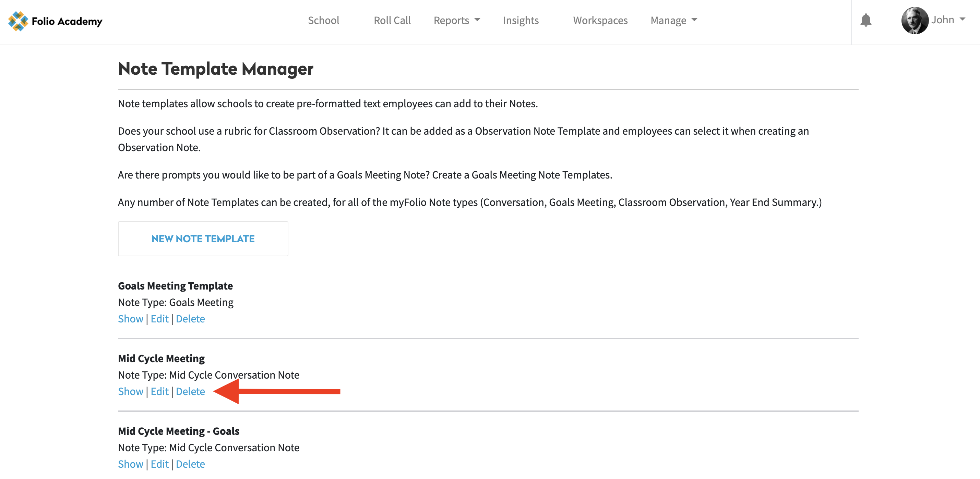Viewport: 980px width, 479px height.
Task: Open the Roll Call page
Action: (x=392, y=20)
